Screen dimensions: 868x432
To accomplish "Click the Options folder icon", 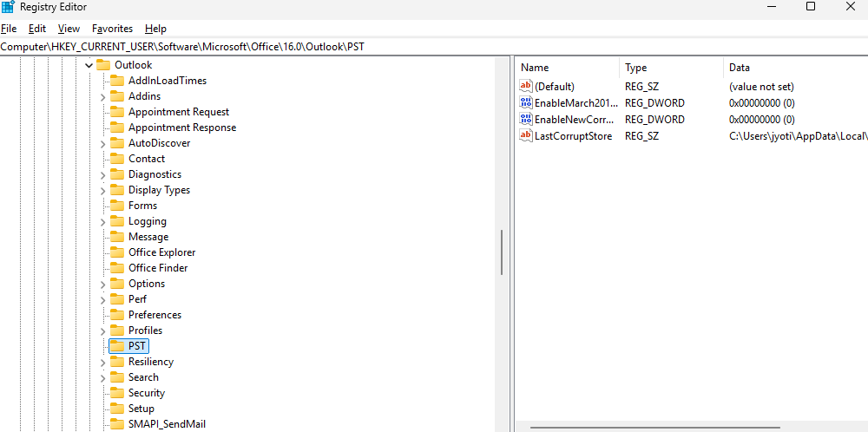I will [x=117, y=283].
